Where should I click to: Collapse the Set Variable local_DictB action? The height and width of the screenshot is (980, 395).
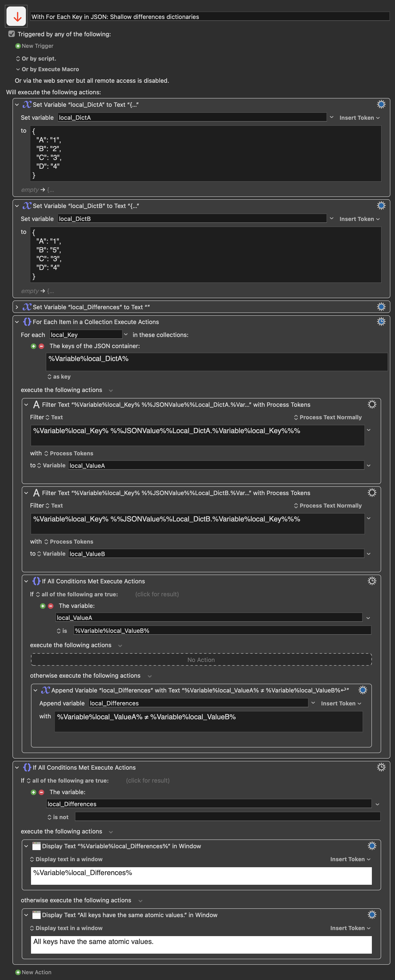[x=17, y=206]
